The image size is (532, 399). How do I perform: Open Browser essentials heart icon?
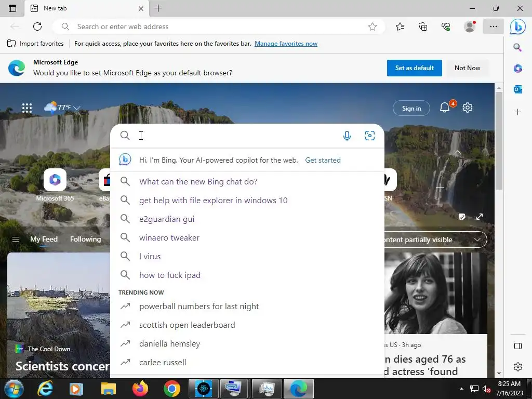tap(446, 26)
